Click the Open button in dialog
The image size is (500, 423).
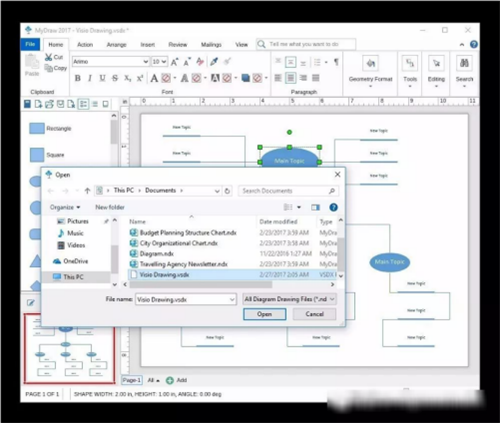pos(265,314)
